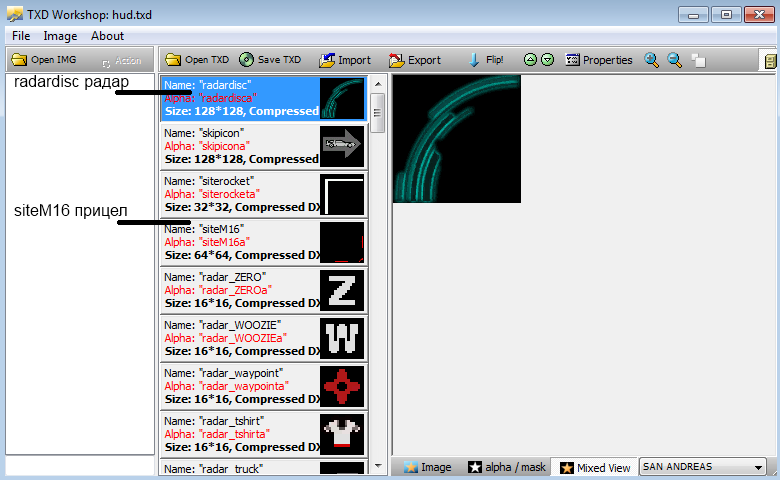Viewport: 780px width, 480px height.
Task: Switch to alpha / mask tab
Action: coord(507,467)
